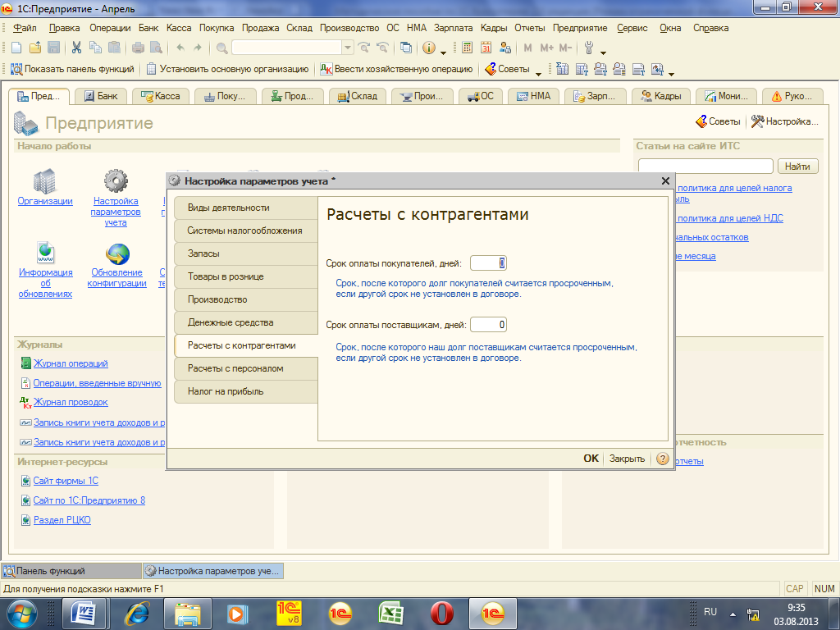Click the Советы toolbar button
Viewport: 840px width, 630px height.
(x=507, y=69)
